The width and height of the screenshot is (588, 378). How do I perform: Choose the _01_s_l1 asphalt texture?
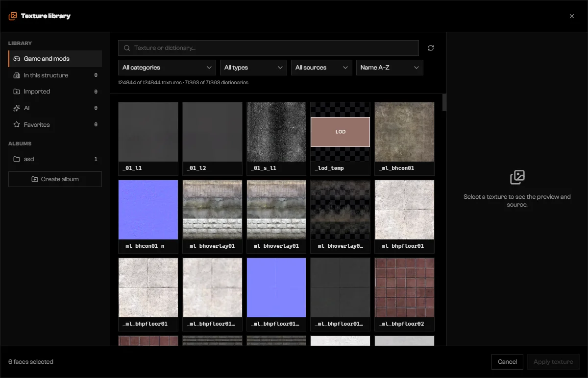point(276,139)
